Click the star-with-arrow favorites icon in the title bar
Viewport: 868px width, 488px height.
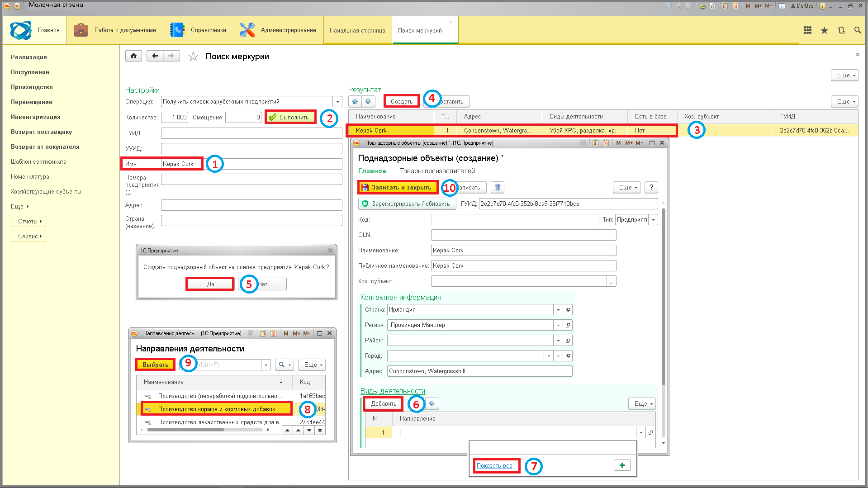click(702, 6)
